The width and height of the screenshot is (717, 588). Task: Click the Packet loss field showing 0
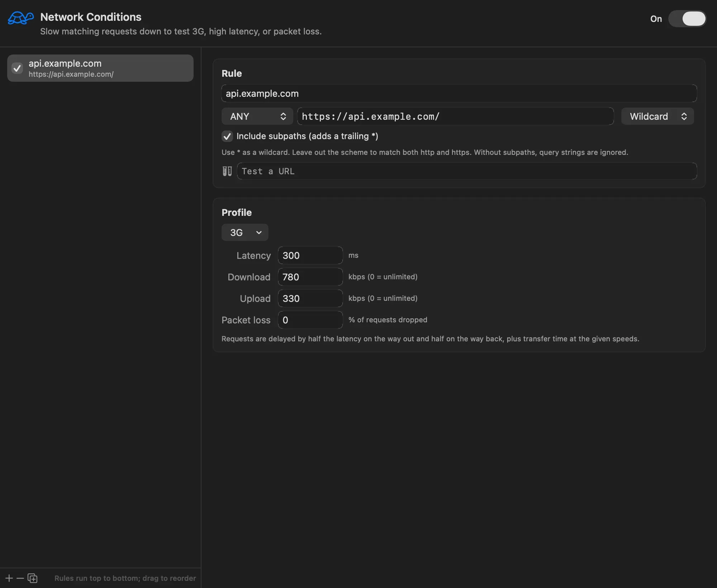(x=310, y=320)
